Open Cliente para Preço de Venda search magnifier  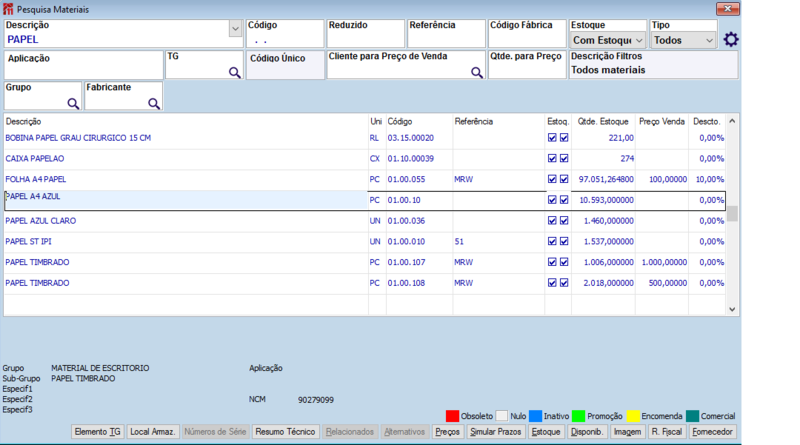point(477,72)
